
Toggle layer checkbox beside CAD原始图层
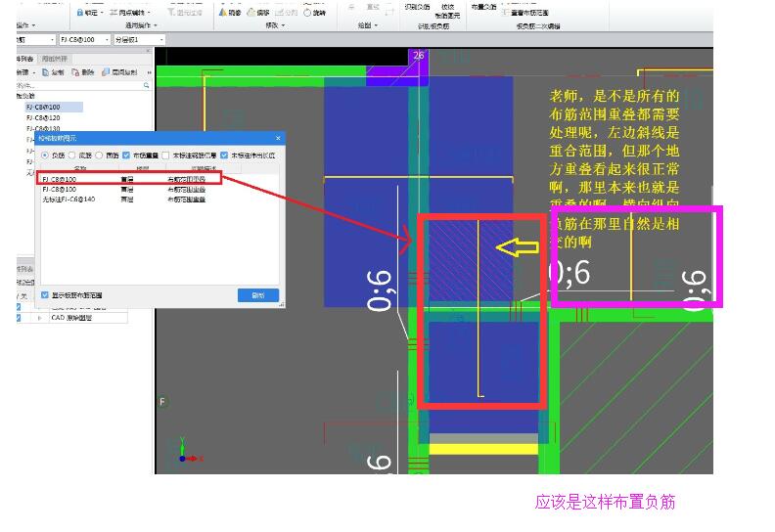click(x=19, y=318)
